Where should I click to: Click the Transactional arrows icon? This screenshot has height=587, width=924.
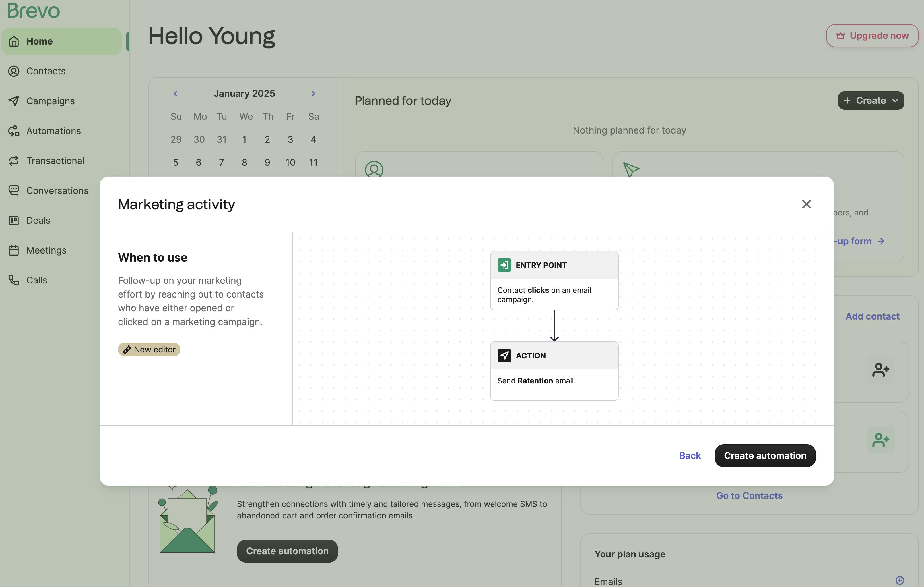[14, 161]
